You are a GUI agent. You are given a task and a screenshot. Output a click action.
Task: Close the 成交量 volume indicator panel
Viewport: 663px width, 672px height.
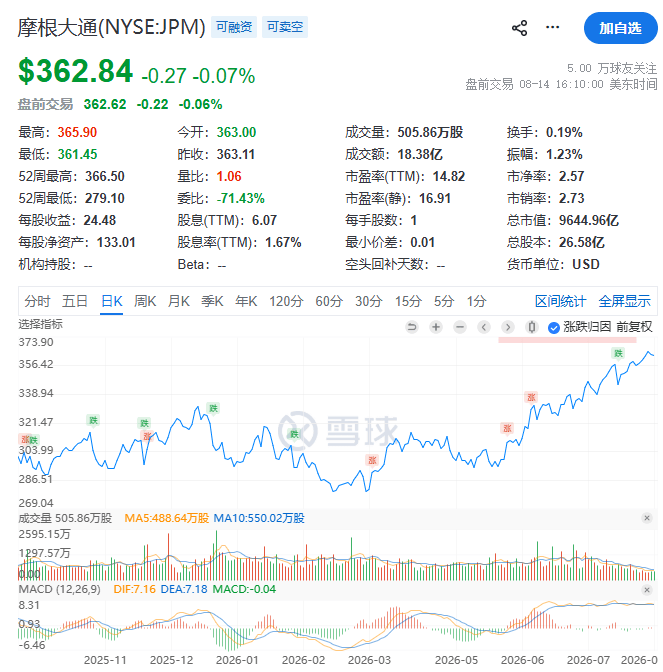647,518
